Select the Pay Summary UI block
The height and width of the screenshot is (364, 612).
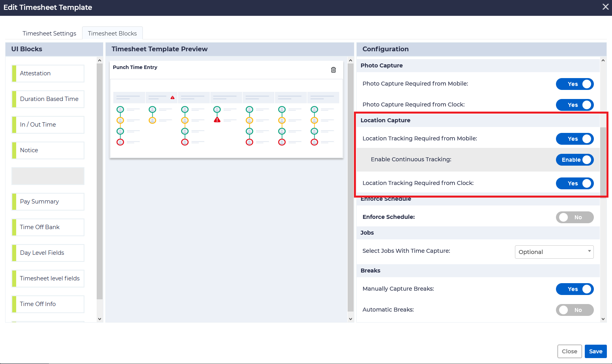(x=48, y=202)
